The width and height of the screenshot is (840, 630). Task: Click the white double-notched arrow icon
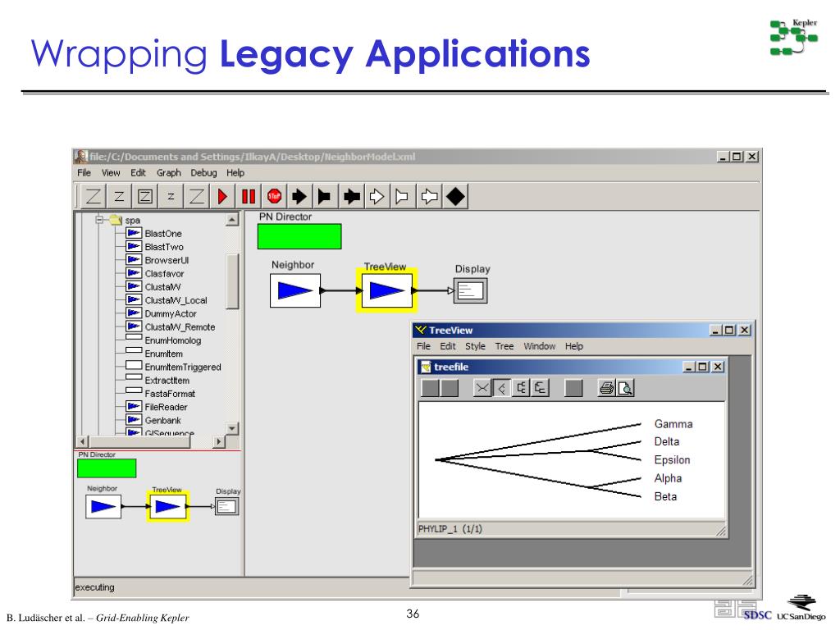click(x=428, y=196)
